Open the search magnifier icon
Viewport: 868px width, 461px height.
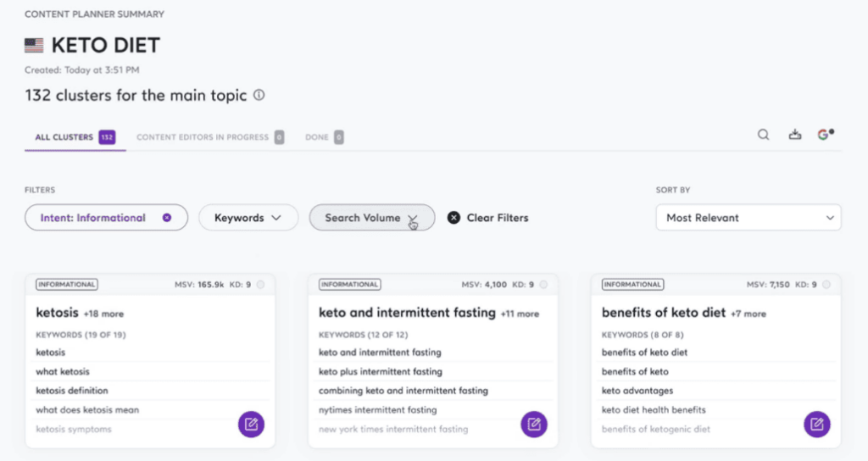tap(764, 135)
